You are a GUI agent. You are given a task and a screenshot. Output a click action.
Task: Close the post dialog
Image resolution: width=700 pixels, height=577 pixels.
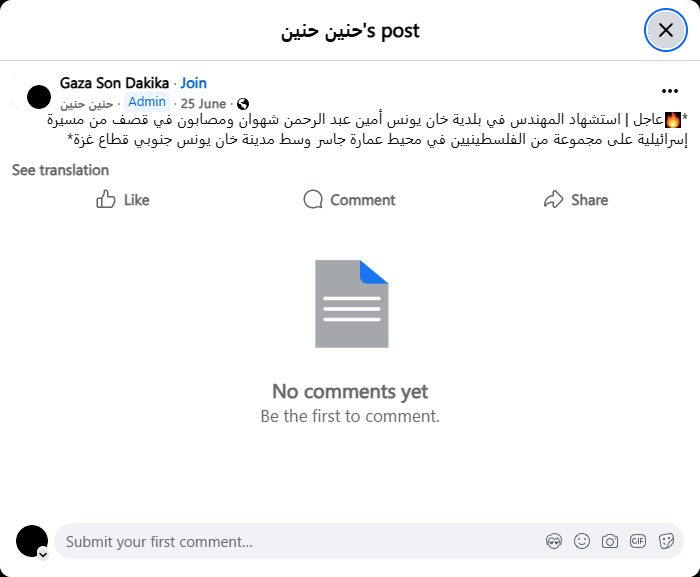click(665, 30)
